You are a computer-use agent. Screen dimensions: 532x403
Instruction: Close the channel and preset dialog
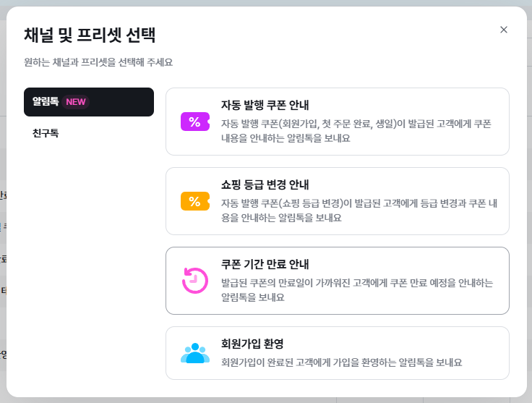coord(504,30)
